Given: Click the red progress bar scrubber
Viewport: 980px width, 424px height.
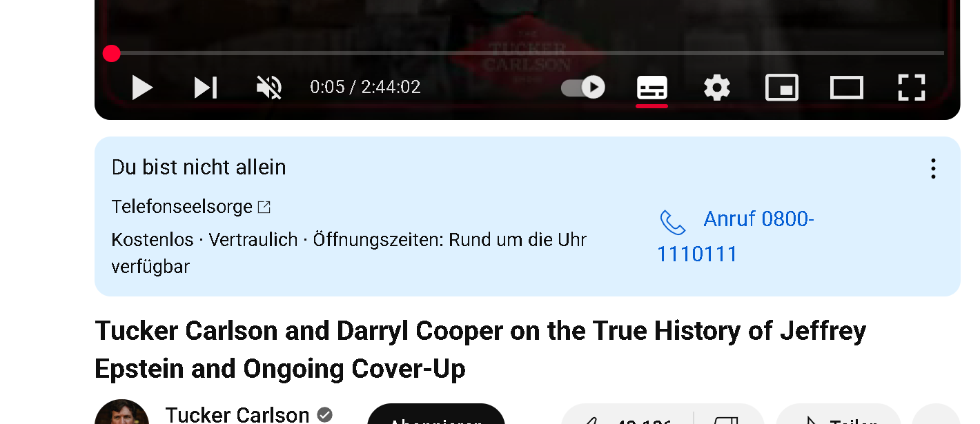Looking at the screenshot, I should click(x=112, y=53).
